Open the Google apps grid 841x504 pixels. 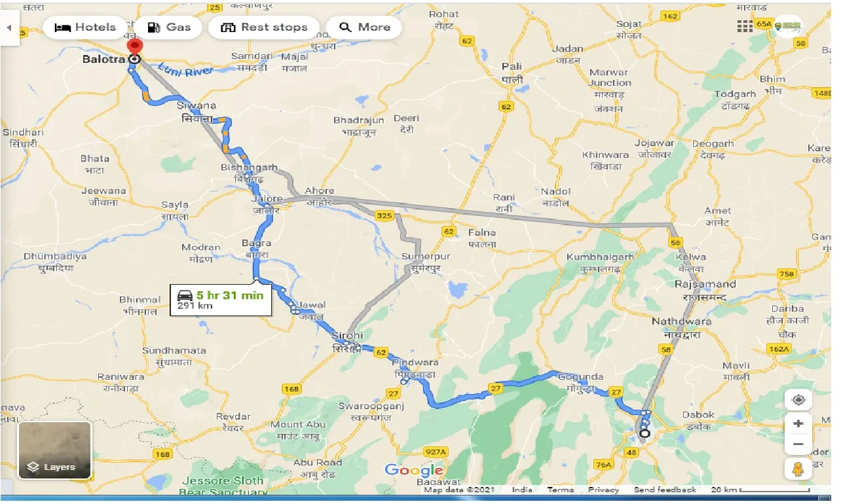(x=745, y=26)
